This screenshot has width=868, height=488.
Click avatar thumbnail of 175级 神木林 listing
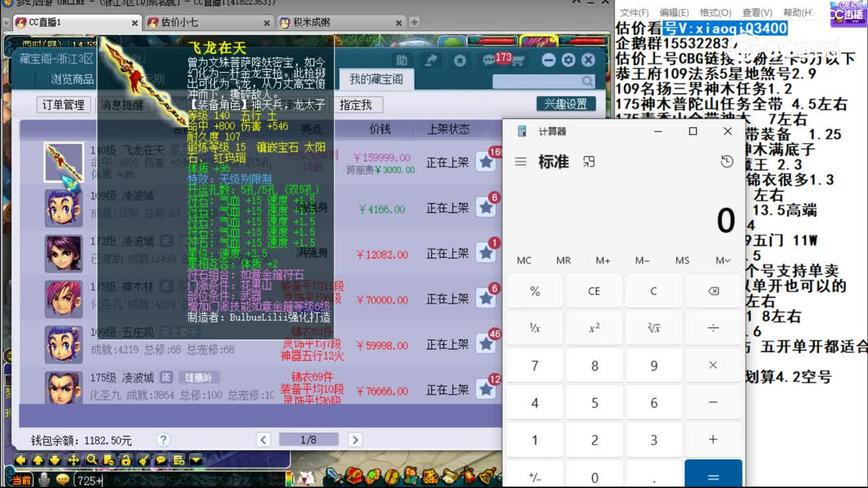(64, 299)
